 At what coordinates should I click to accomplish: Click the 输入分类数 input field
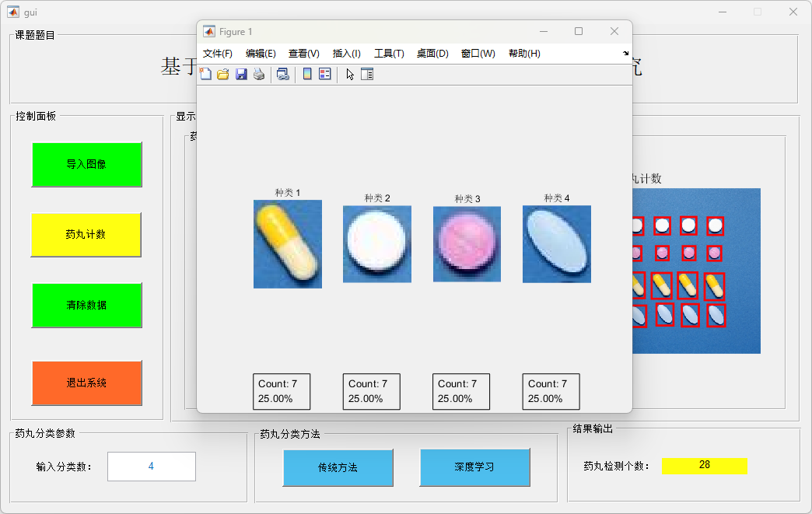(x=151, y=467)
